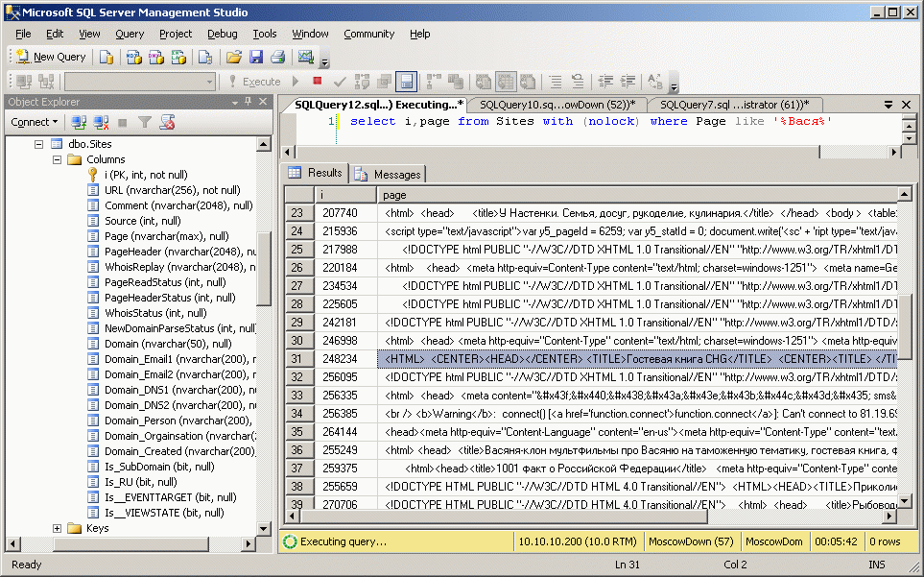This screenshot has width=924, height=577.
Task: Switch output to Results to File
Action: 528,82
